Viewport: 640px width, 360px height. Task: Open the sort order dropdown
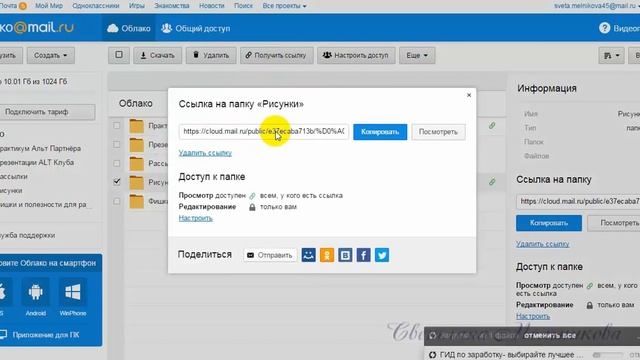611,55
